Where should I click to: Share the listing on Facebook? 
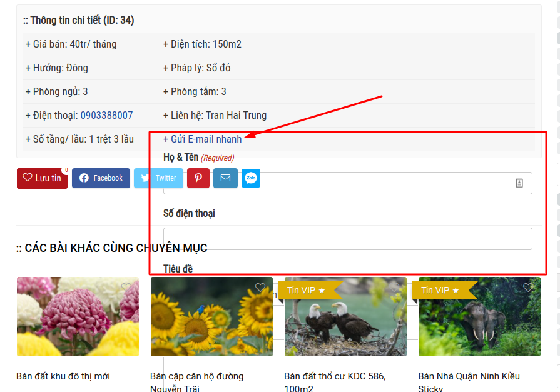tap(101, 178)
